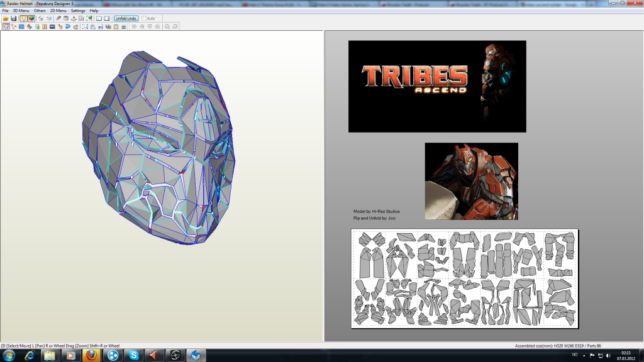Click the blue window panel icon

(x=21, y=26)
